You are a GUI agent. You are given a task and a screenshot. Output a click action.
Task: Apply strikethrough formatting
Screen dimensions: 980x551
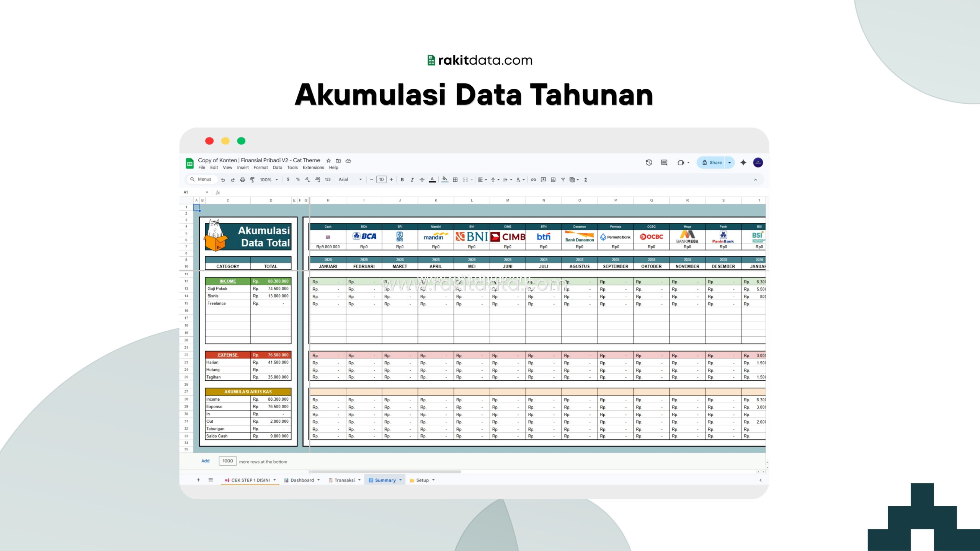[x=422, y=179]
